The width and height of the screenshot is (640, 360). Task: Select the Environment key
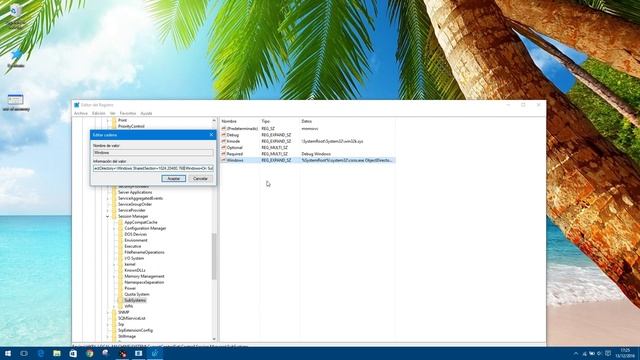pyautogui.click(x=136, y=240)
